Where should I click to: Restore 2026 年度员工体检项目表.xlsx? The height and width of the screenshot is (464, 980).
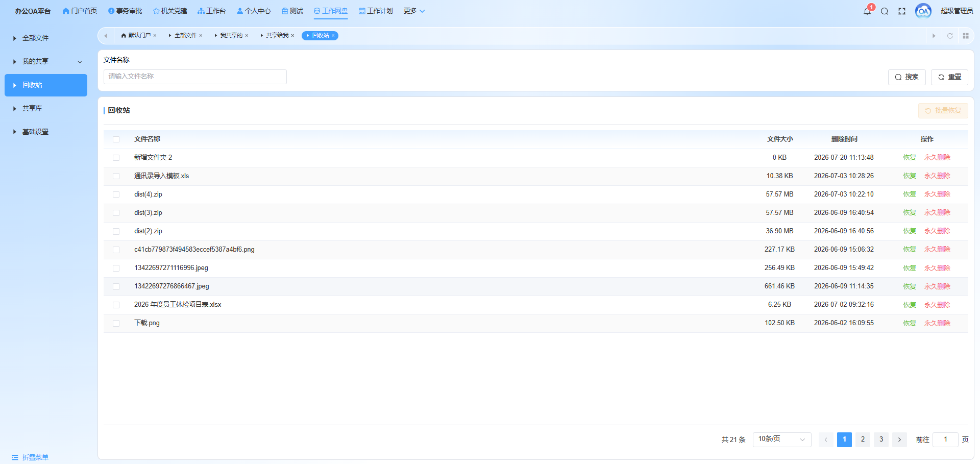tap(910, 305)
